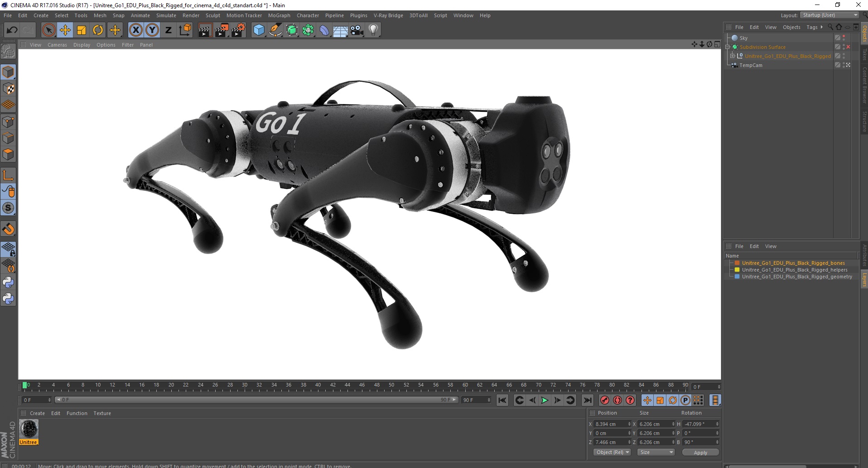Play animation forward
The width and height of the screenshot is (868, 468).
545,400
